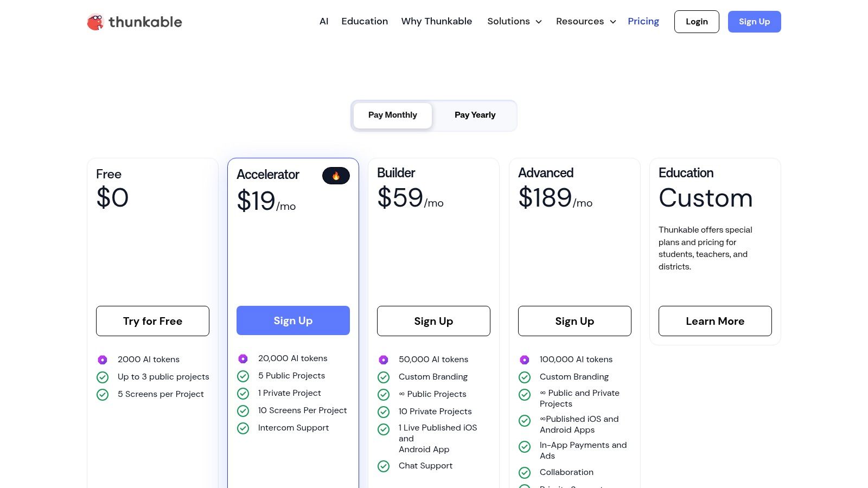Click the checkmark beside Chat Support
Image resolution: width=868 pixels, height=488 pixels.
click(384, 466)
